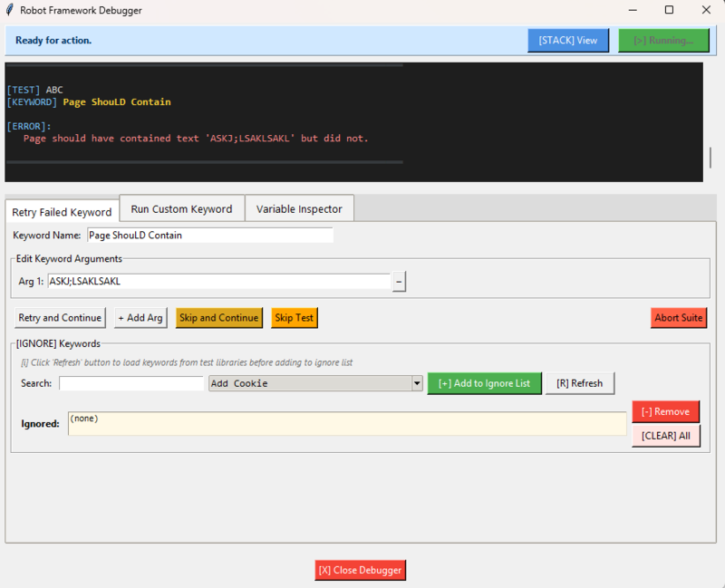Click the error log scrollbar handle
725x588 pixels.
click(x=710, y=158)
